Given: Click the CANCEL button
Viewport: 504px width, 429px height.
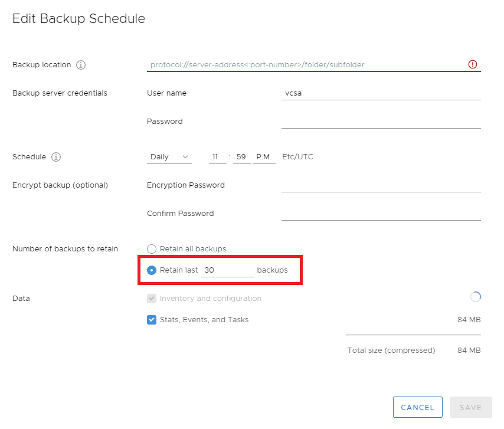Looking at the screenshot, I should [417, 407].
